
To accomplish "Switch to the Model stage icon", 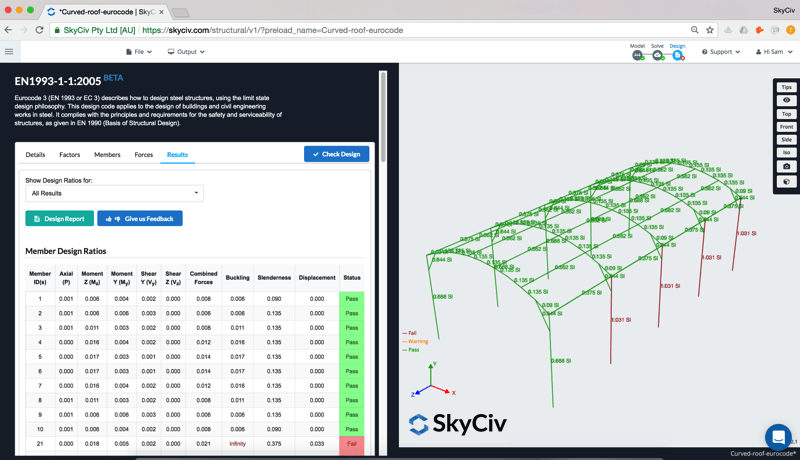I will click(637, 55).
